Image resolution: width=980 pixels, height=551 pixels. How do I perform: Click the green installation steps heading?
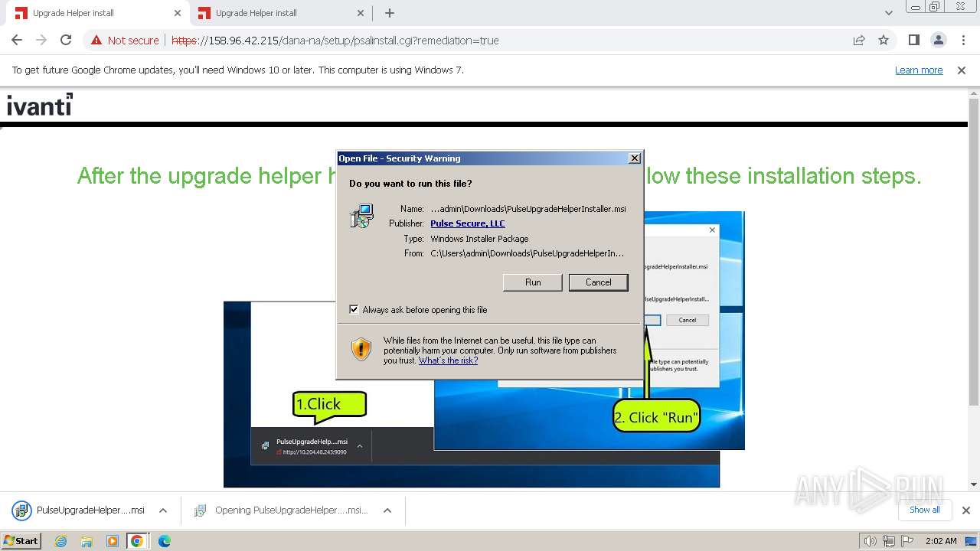tap(499, 176)
